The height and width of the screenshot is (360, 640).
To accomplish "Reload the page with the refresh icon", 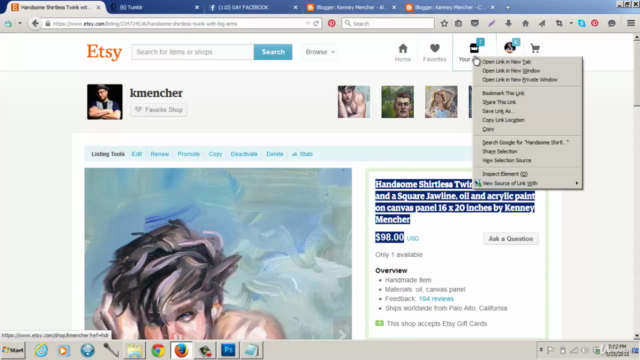I will point(316,24).
